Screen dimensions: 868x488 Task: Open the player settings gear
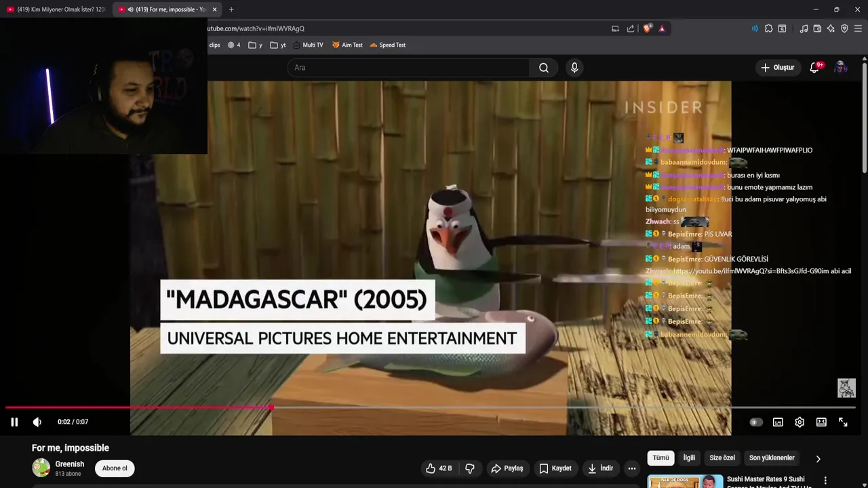(x=800, y=422)
